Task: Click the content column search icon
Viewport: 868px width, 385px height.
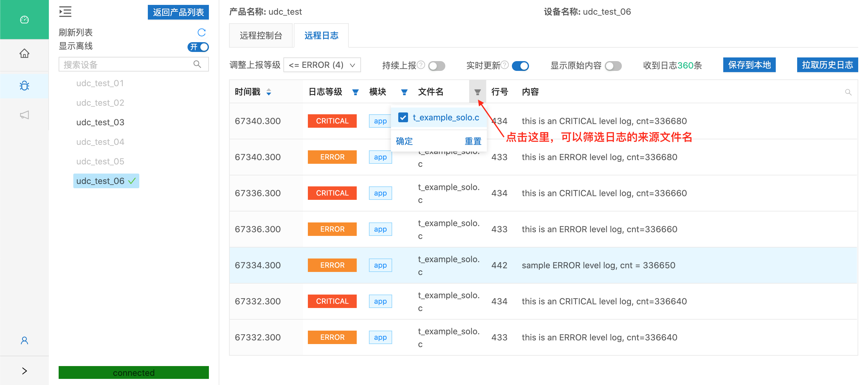Action: tap(848, 92)
